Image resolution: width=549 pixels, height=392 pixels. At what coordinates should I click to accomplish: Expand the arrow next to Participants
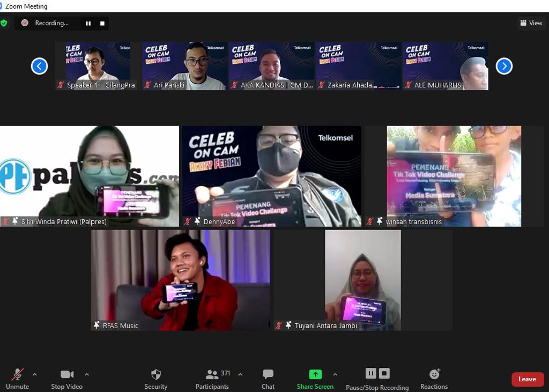[240, 374]
